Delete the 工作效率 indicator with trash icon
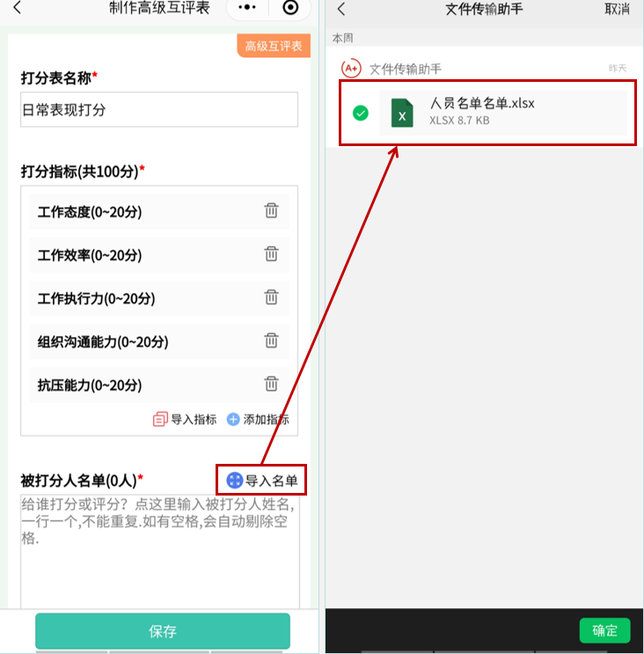 click(x=271, y=254)
